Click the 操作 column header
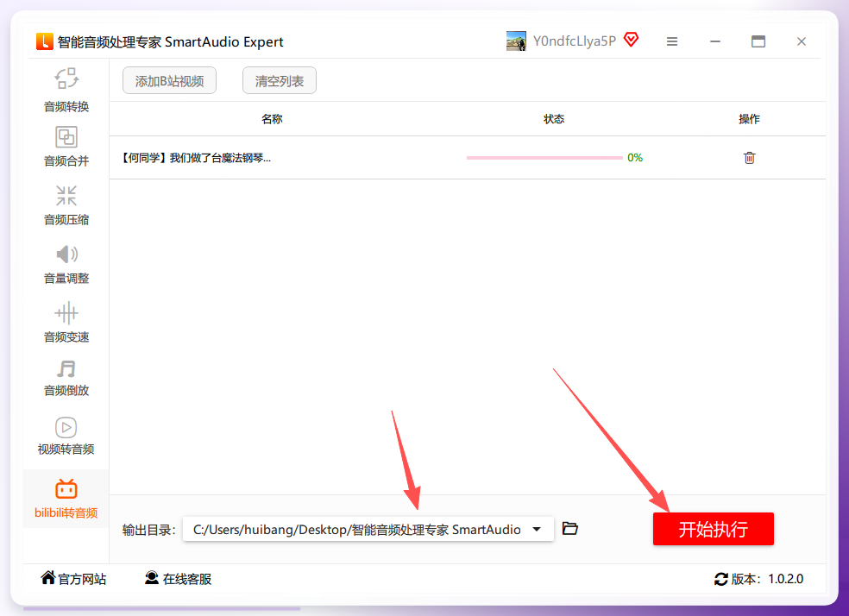Image resolution: width=849 pixels, height=616 pixels. [x=749, y=119]
